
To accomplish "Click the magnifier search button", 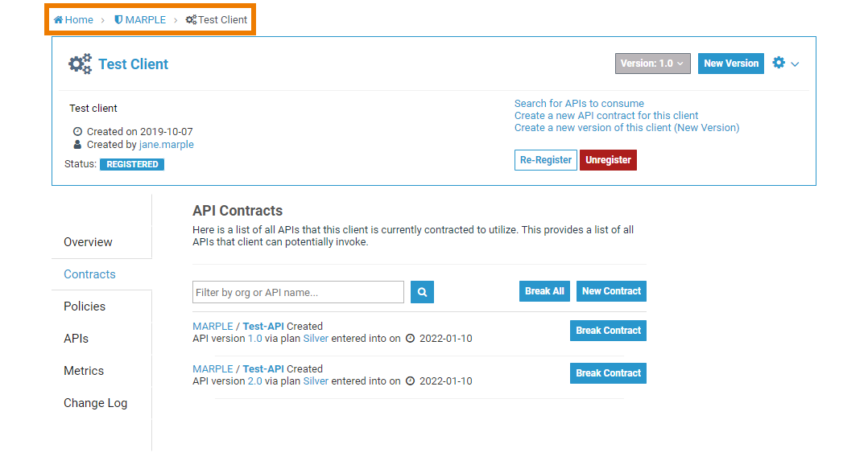I will pos(423,292).
